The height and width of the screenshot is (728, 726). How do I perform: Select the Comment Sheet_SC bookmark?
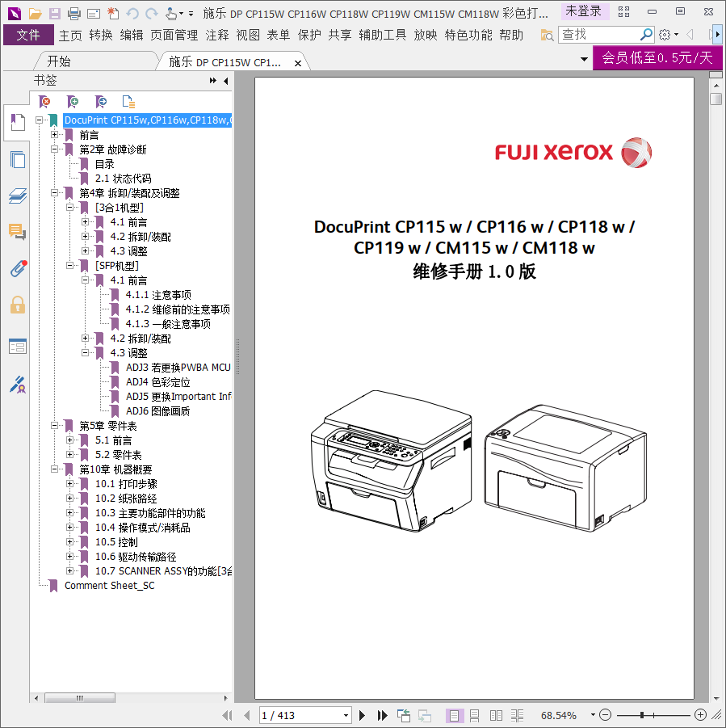110,586
